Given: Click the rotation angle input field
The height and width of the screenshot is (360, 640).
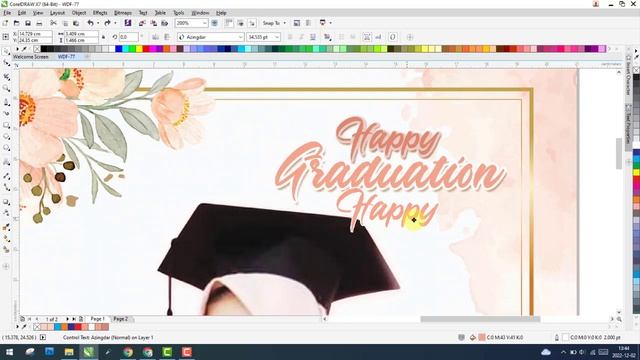Looking at the screenshot, I should [128, 37].
